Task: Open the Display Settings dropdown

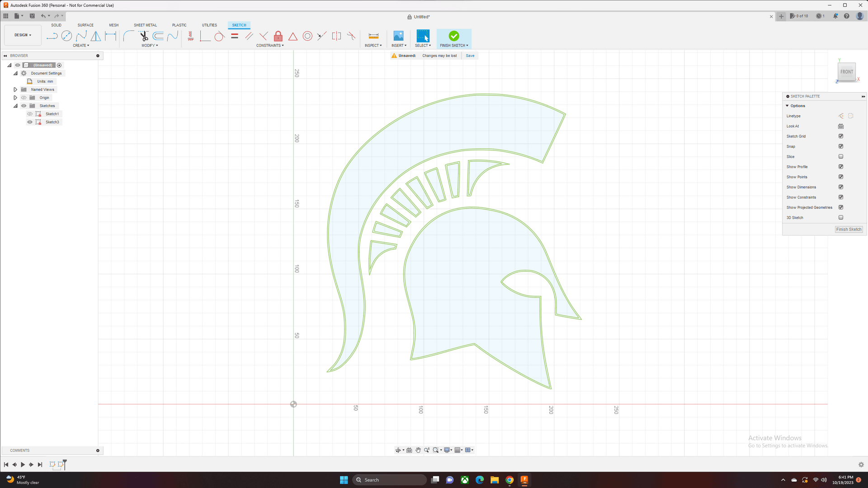Action: pos(448,450)
